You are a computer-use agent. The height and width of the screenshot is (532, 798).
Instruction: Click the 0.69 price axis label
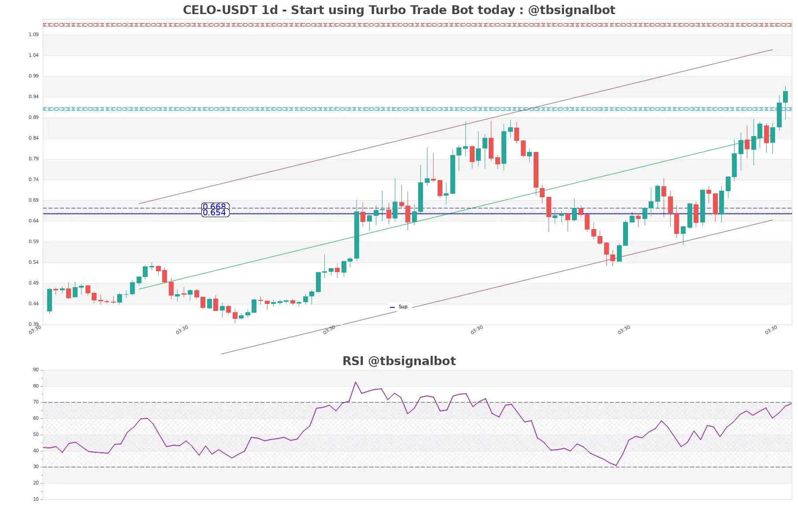[33, 200]
